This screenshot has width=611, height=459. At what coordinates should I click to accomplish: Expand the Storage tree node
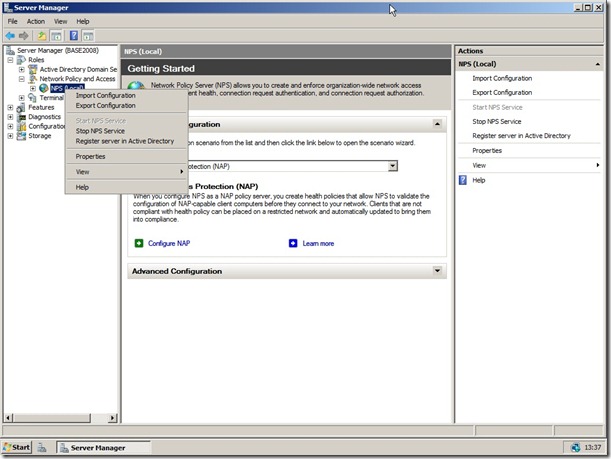(11, 136)
